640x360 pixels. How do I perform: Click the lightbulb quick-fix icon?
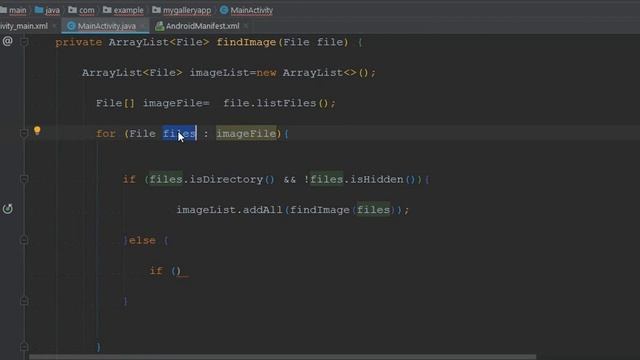37,131
